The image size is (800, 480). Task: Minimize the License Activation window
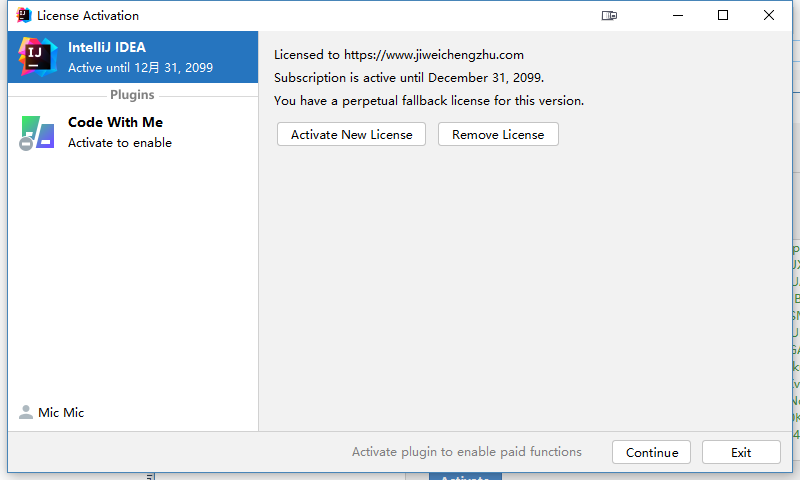coord(677,15)
